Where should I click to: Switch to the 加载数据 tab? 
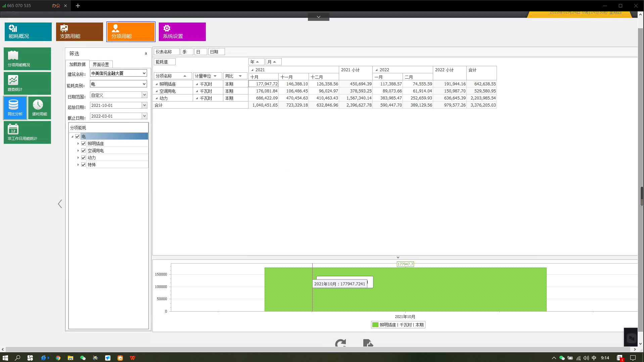[77, 64]
